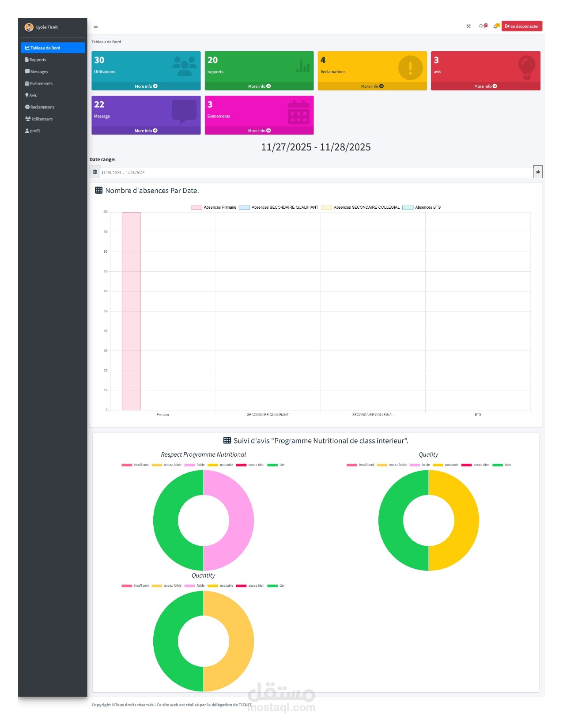This screenshot has height=728, width=563.
Task: Confirm date range with ok button
Action: (538, 172)
